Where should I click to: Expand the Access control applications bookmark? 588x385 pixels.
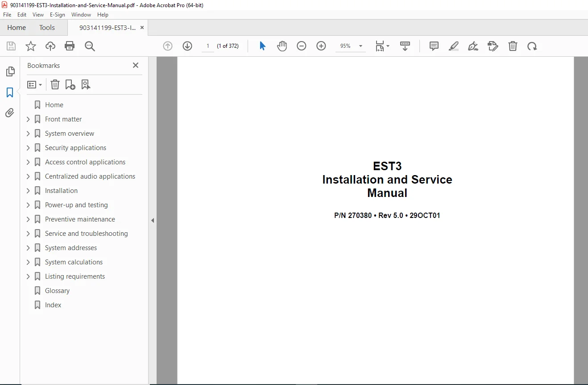point(28,162)
